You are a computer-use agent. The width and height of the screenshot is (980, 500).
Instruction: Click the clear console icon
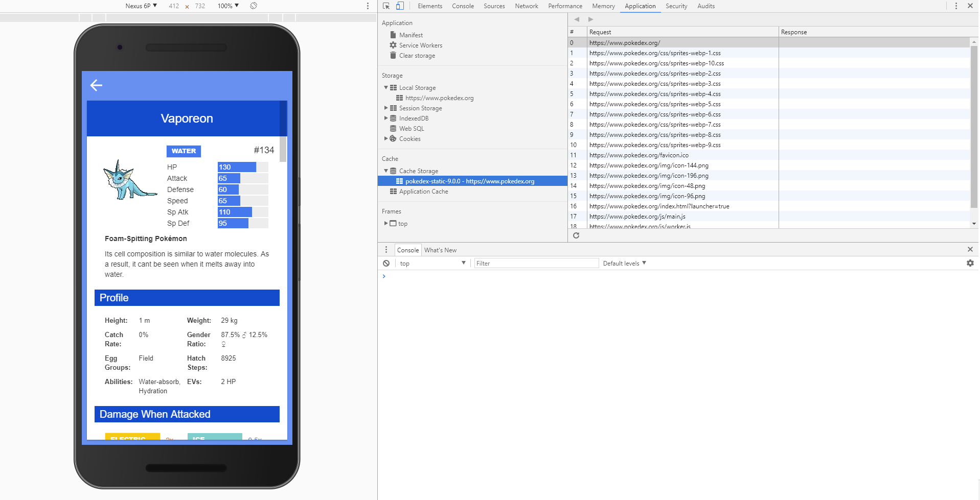[x=386, y=264]
